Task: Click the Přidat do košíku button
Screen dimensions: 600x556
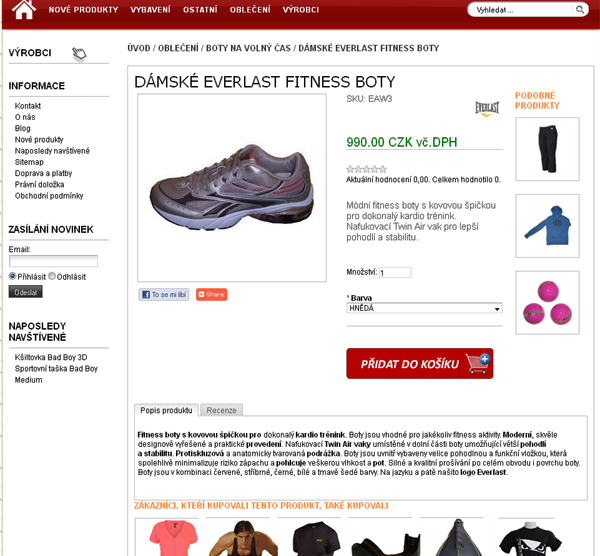Action: tap(420, 364)
